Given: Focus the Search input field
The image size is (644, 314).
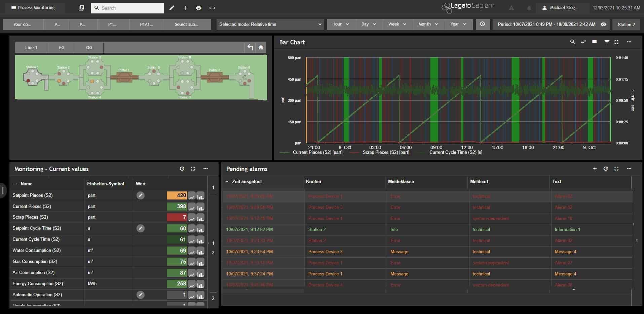Looking at the screenshot, I should click(x=127, y=8).
